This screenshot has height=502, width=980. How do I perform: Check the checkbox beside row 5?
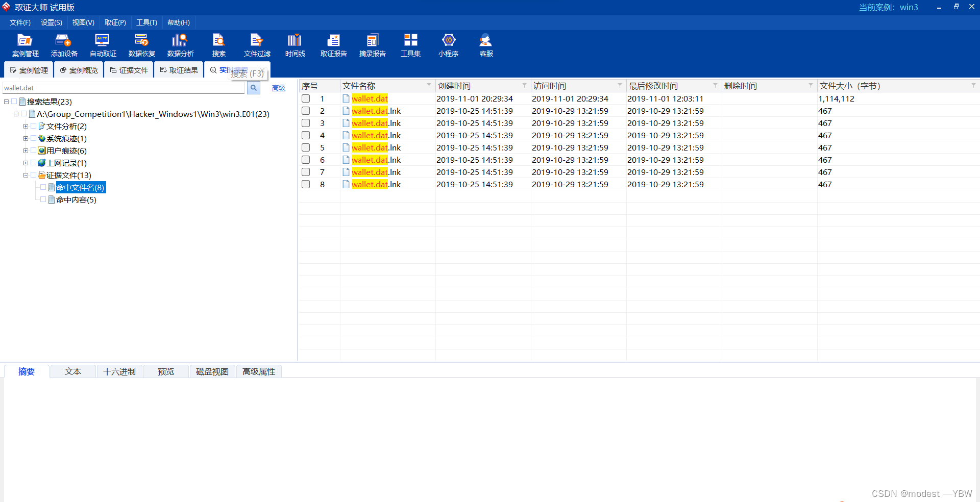[306, 147]
